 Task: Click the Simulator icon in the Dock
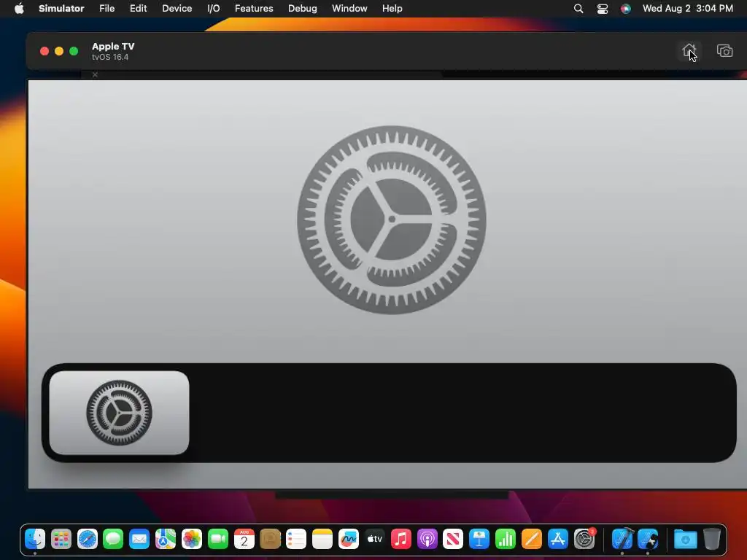point(648,539)
